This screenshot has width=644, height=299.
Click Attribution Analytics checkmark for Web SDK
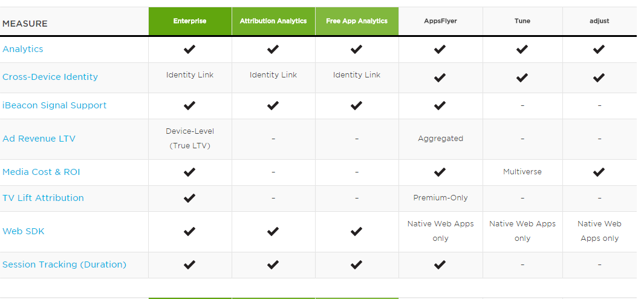coord(273,231)
